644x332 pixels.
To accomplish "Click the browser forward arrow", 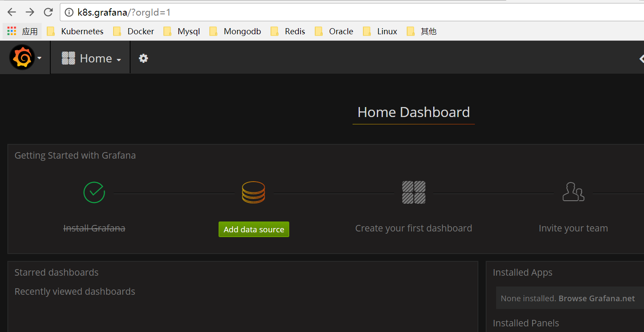I will coord(30,12).
